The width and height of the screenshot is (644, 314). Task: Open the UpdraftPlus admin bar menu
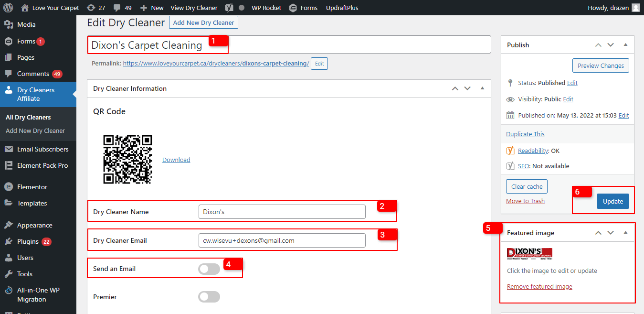click(342, 8)
